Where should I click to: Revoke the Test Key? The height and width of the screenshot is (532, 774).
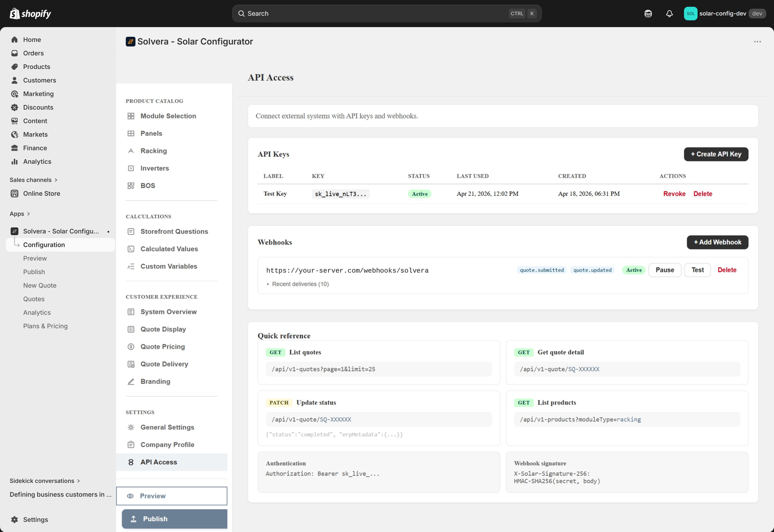[x=674, y=194]
